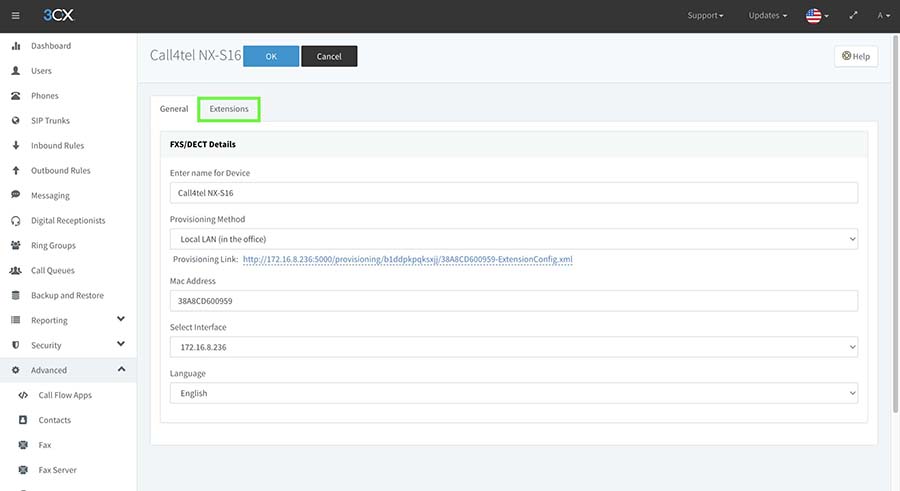The width and height of the screenshot is (900, 491).
Task: Switch to the Extensions tab
Action: point(229,109)
